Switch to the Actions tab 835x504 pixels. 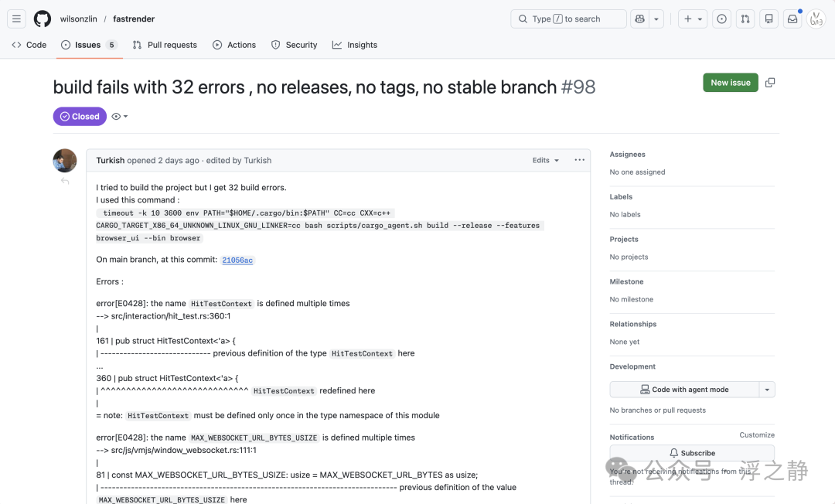pyautogui.click(x=234, y=46)
